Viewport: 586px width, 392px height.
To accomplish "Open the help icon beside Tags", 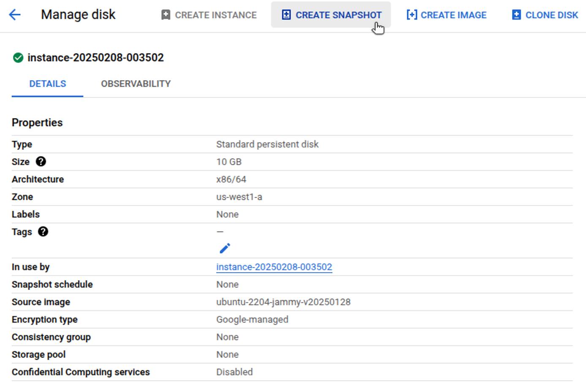I will point(43,232).
